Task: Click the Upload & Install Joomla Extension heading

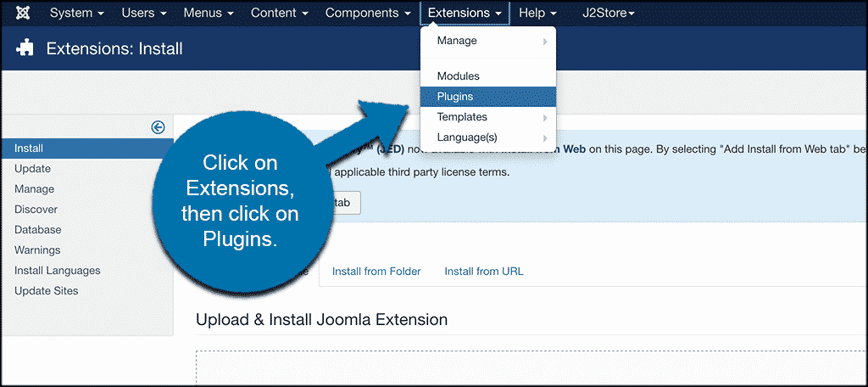Action: click(x=321, y=319)
